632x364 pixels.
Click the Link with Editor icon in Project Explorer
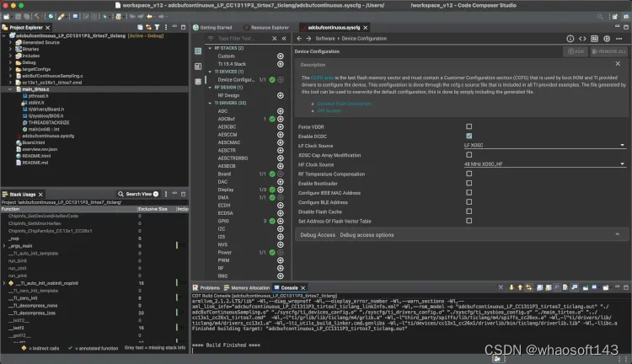(x=148, y=28)
